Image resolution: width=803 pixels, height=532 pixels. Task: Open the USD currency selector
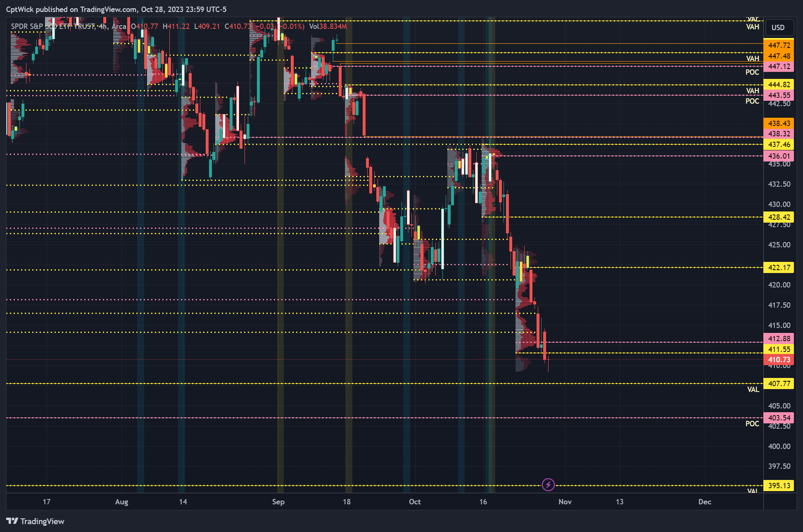click(x=778, y=28)
